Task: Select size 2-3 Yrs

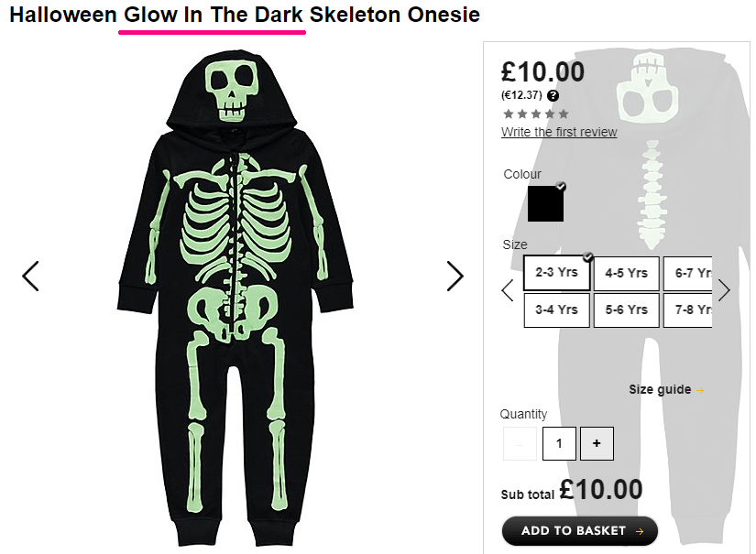Action: click(557, 273)
